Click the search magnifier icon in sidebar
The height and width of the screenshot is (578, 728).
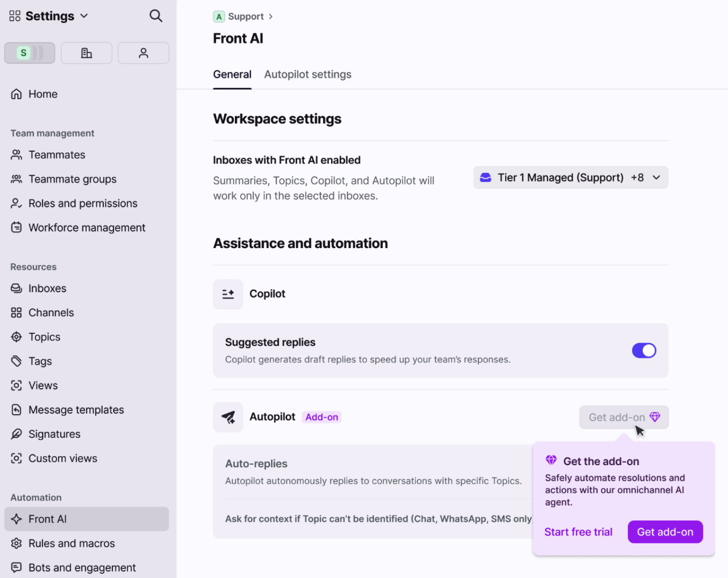(x=156, y=16)
